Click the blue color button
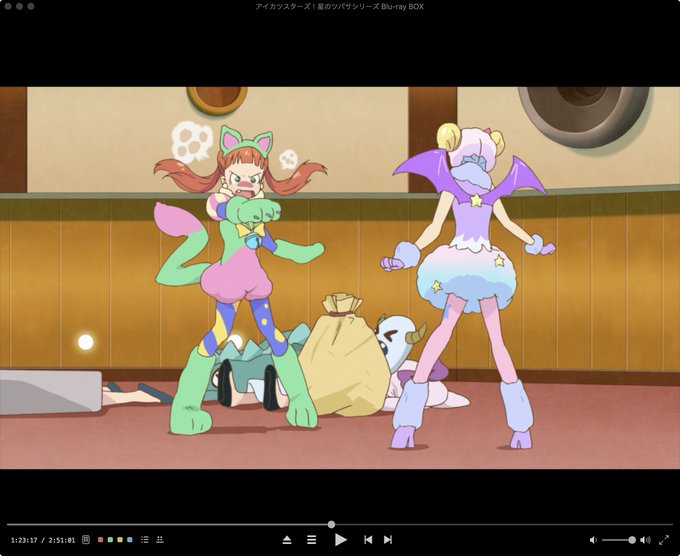This screenshot has width=680, height=556. click(130, 540)
